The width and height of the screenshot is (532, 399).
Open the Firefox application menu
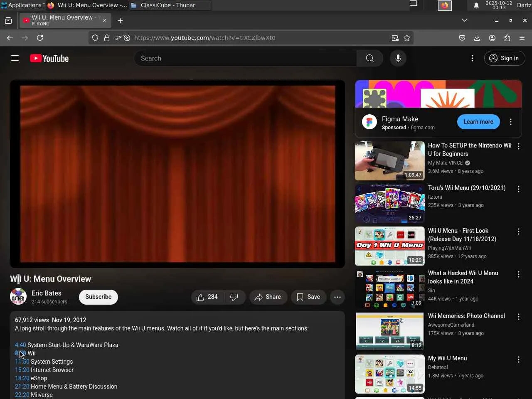(522, 38)
